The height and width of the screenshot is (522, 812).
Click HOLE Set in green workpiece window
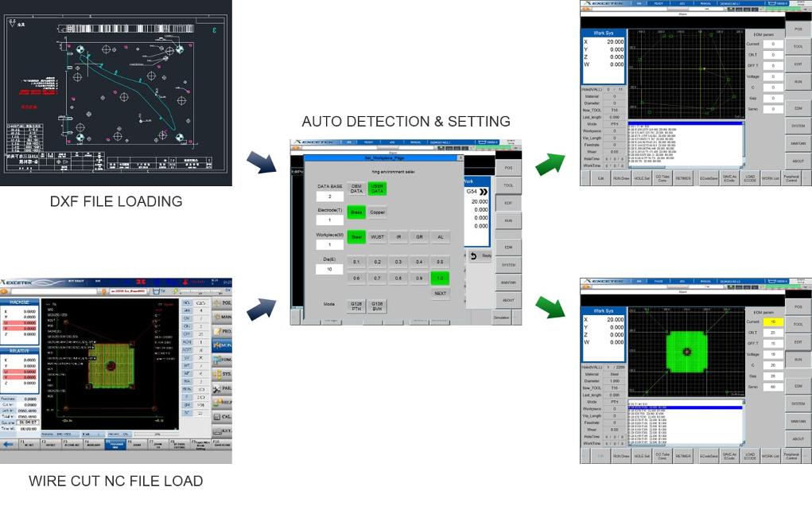click(642, 456)
